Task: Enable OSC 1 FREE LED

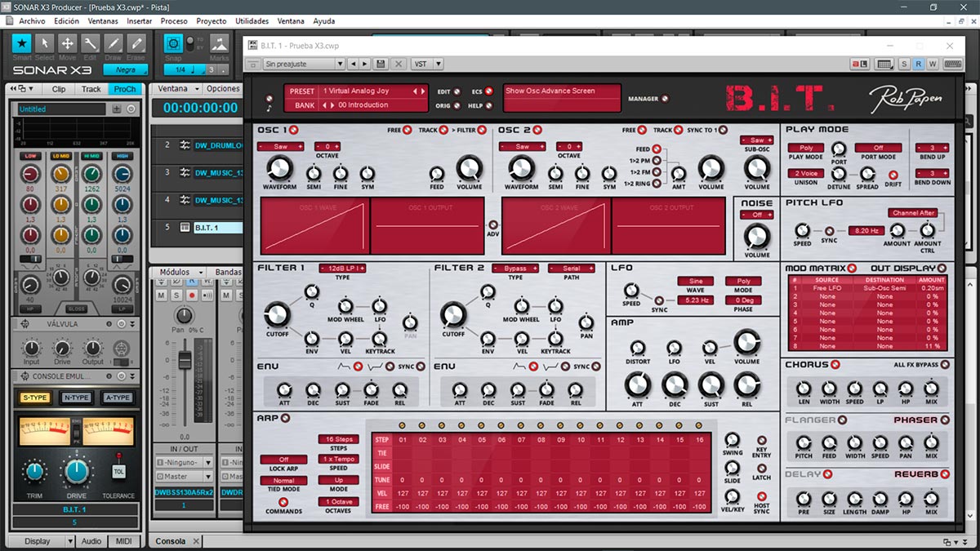Action: pos(409,130)
